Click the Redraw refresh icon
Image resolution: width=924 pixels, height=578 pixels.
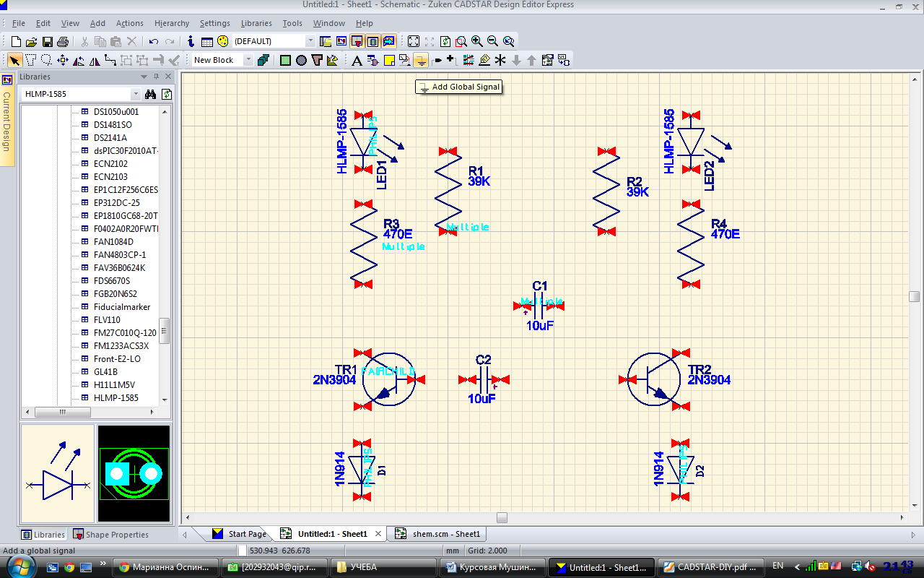(445, 42)
